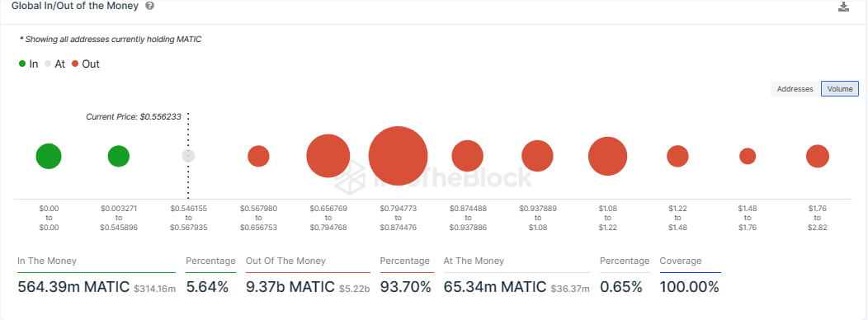Click the help question mark icon

tap(149, 6)
